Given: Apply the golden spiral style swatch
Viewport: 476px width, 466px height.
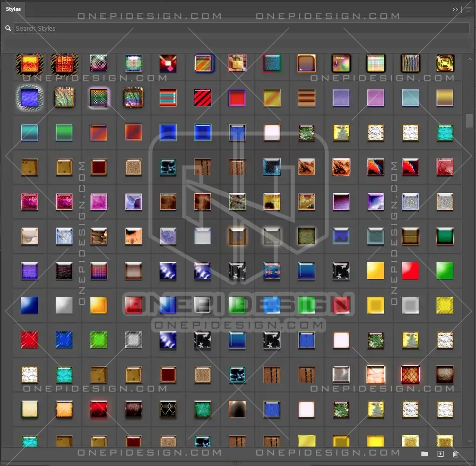Looking at the screenshot, I should (x=445, y=63).
